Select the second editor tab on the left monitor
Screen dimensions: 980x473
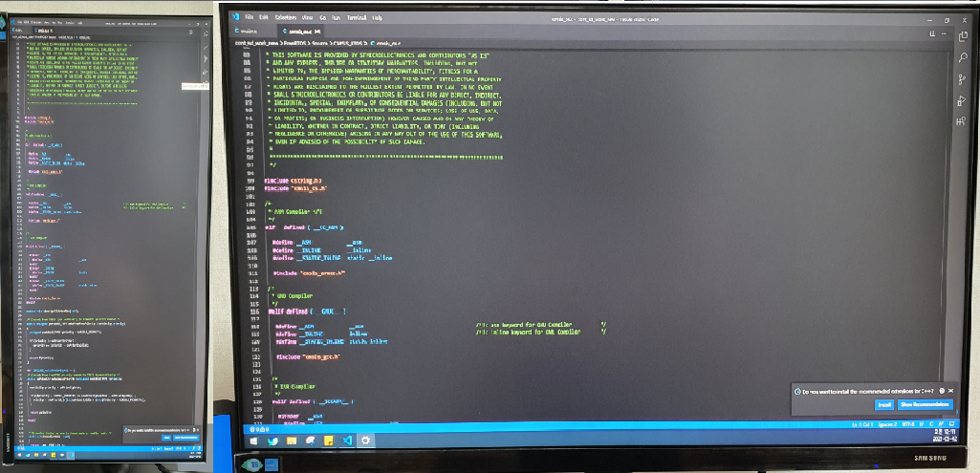pyautogui.click(x=43, y=30)
